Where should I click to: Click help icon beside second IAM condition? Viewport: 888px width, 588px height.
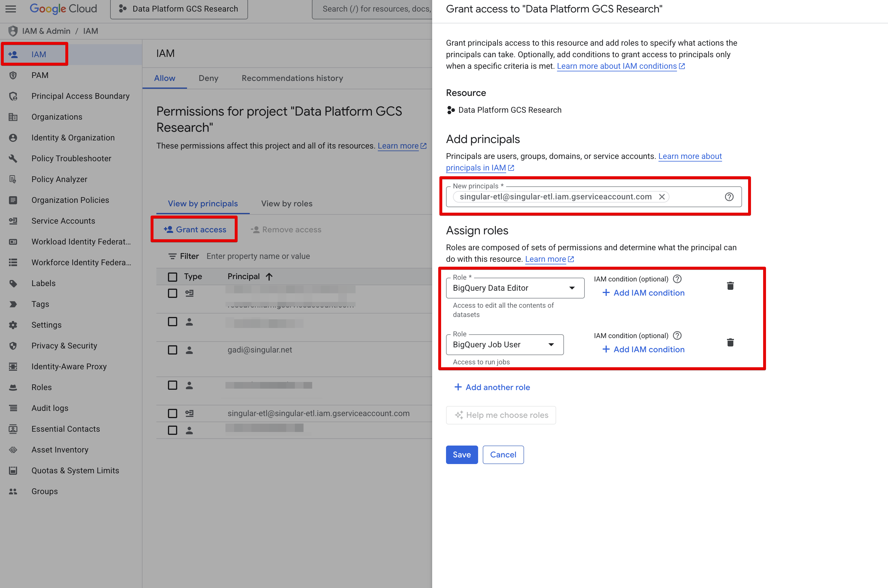pyautogui.click(x=677, y=336)
